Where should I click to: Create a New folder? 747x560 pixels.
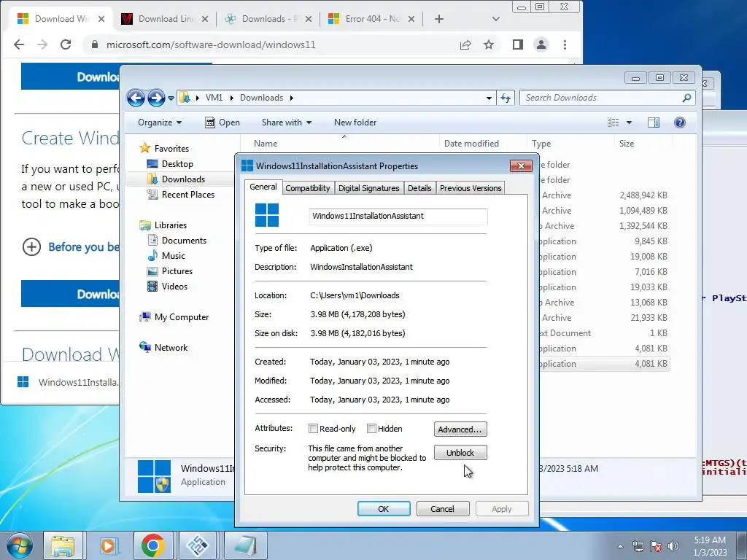point(355,122)
